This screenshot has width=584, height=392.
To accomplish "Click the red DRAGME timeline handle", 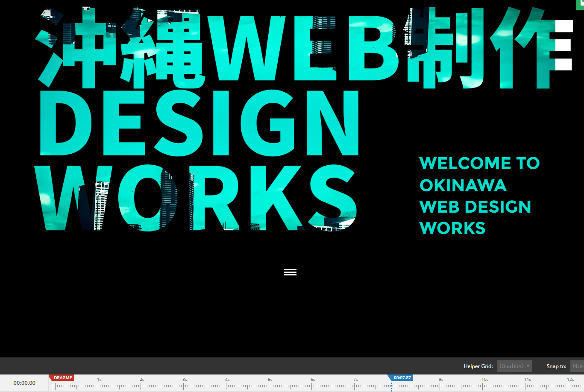I will (62, 378).
